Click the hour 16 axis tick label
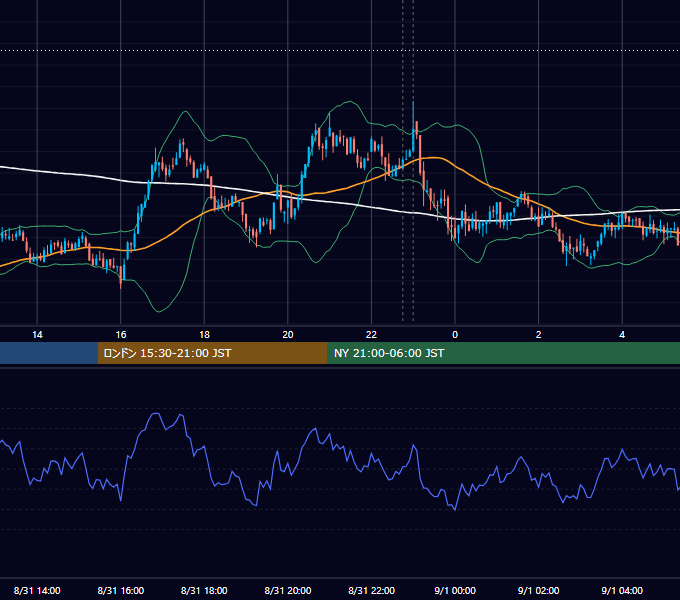 [121, 335]
